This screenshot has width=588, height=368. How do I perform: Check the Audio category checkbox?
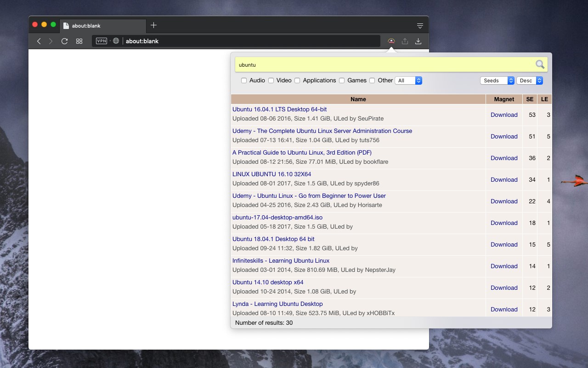point(244,80)
